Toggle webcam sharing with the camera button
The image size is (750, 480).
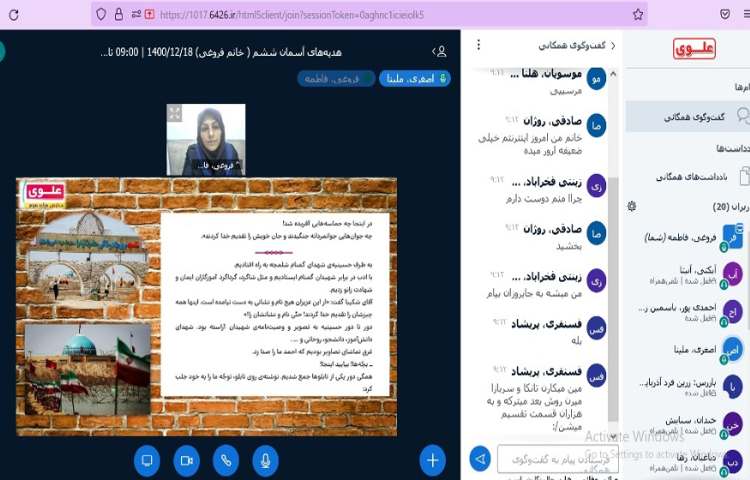187,460
